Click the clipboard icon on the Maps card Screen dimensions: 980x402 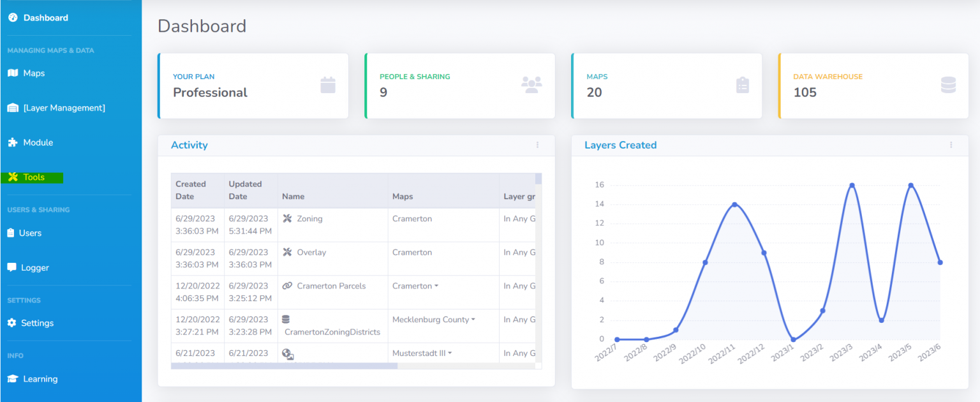[742, 84]
